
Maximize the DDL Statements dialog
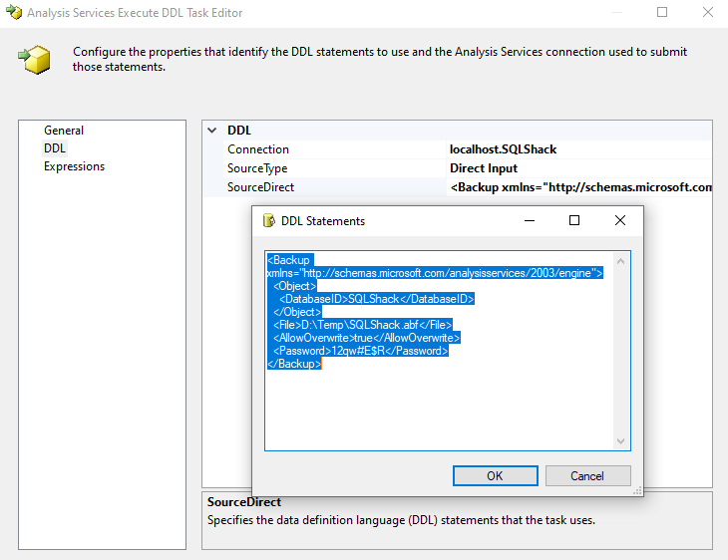pyautogui.click(x=573, y=220)
